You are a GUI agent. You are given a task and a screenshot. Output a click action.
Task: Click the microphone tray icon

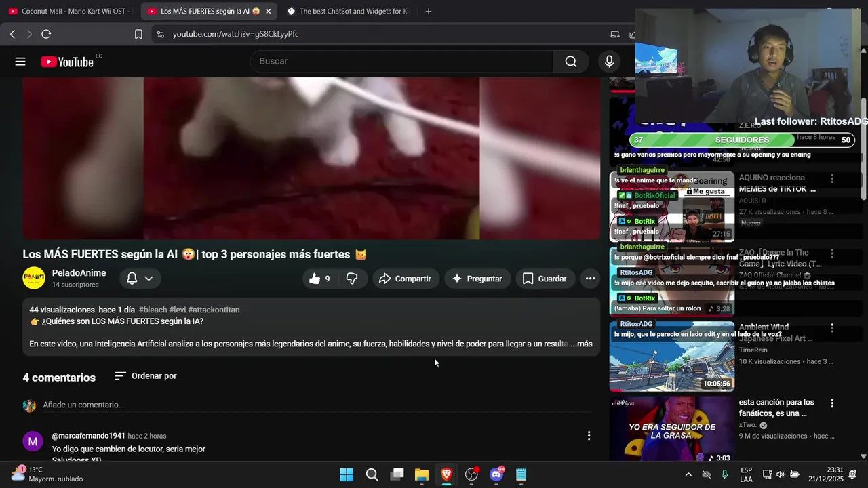point(725,474)
